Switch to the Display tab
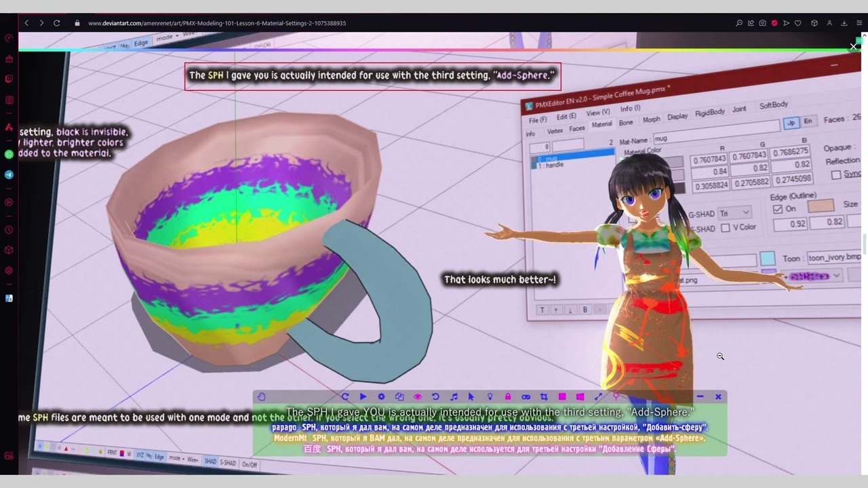This screenshot has width=868, height=488. tap(677, 117)
